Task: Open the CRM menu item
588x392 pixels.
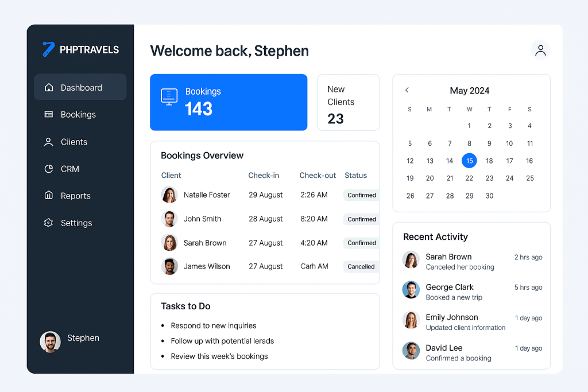Action: click(x=80, y=169)
